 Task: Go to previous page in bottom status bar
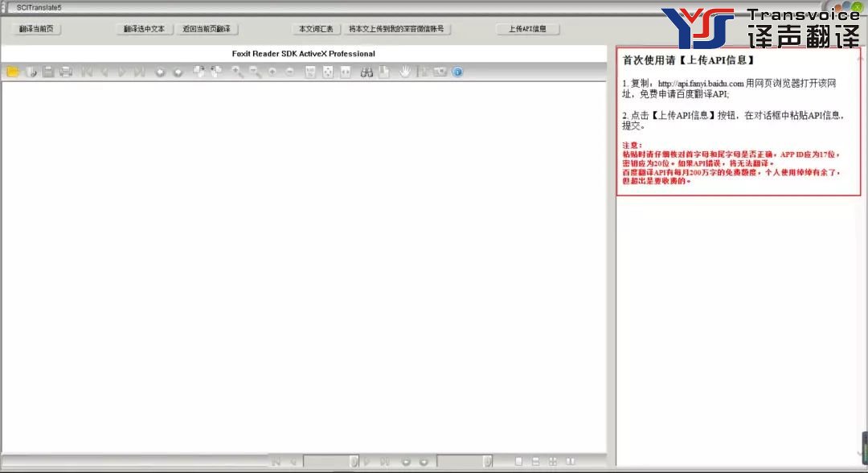click(293, 462)
